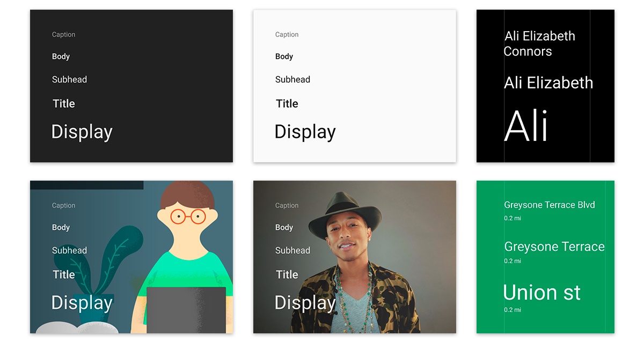Image resolution: width=644 pixels, height=343 pixels.
Task: Click the Ali Elizabeth subhead text
Action: tap(548, 83)
